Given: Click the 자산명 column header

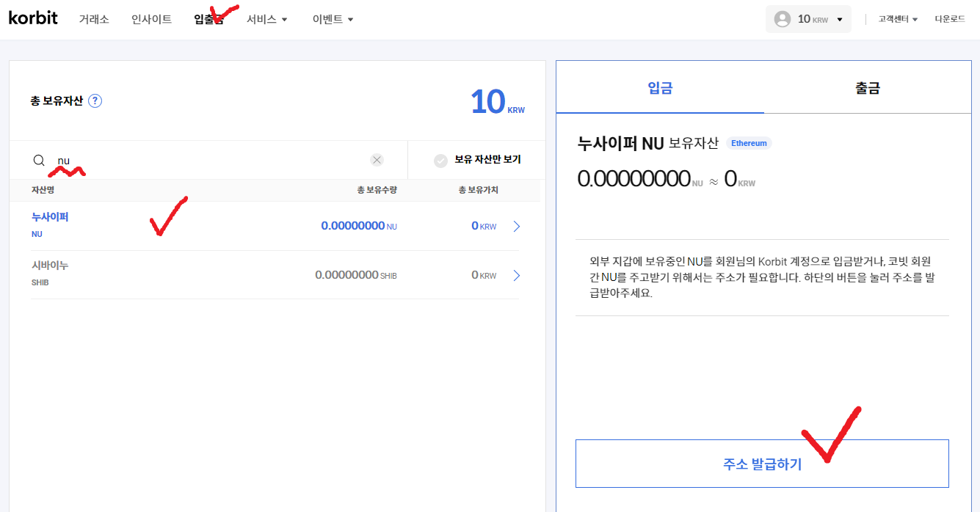Looking at the screenshot, I should (43, 190).
